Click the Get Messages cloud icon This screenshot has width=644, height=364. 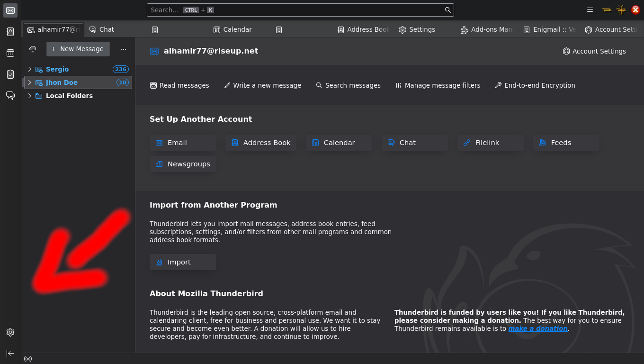point(33,49)
